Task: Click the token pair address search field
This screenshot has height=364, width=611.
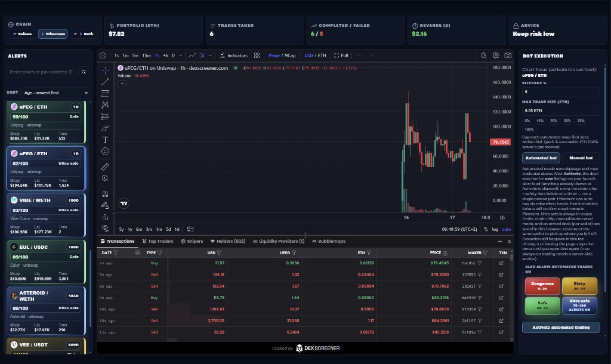Action: 43,70
